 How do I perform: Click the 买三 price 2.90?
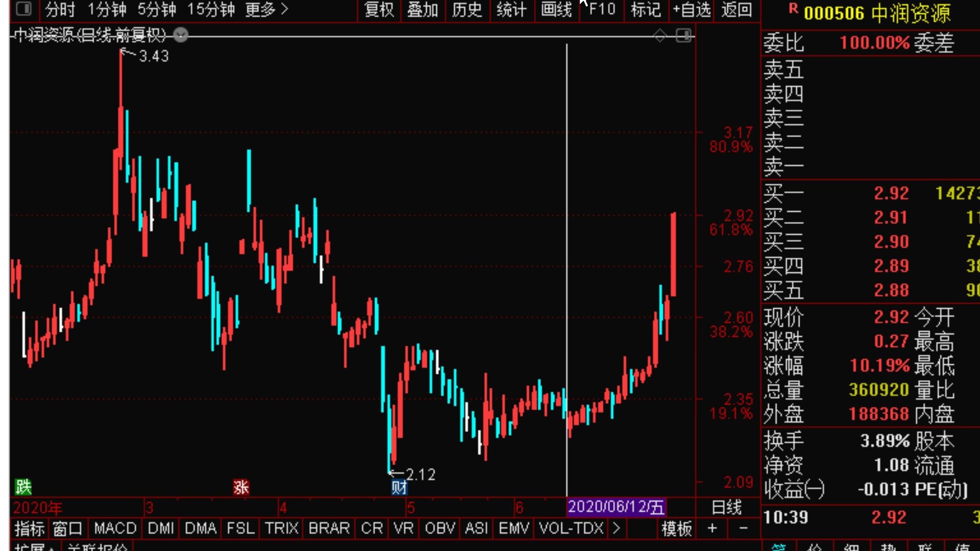[891, 242]
